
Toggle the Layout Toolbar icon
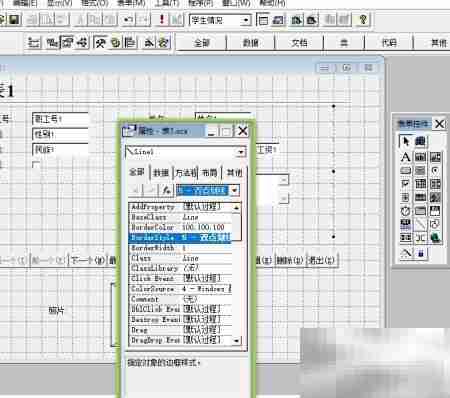(x=130, y=43)
